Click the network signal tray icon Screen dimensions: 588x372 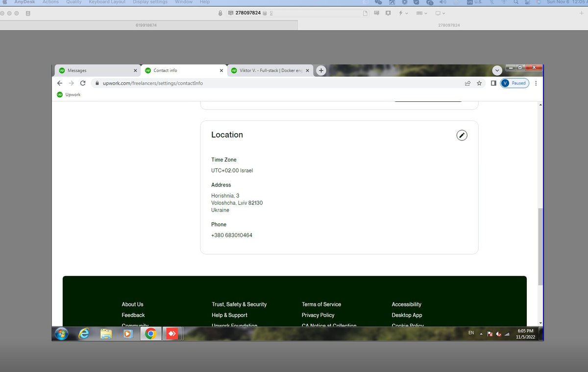tap(507, 334)
